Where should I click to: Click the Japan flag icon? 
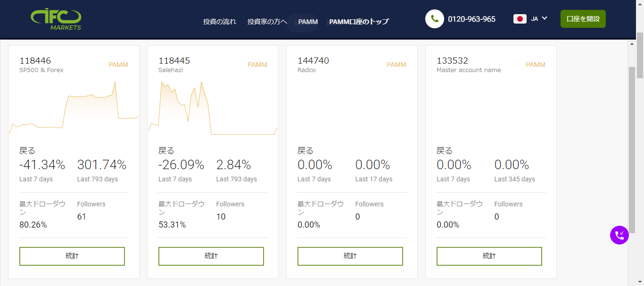[520, 19]
